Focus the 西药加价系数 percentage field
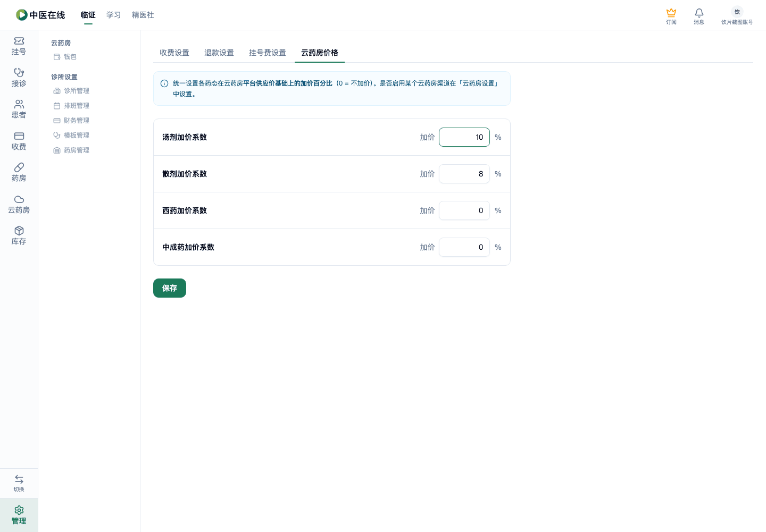This screenshot has height=532, width=766. click(464, 210)
